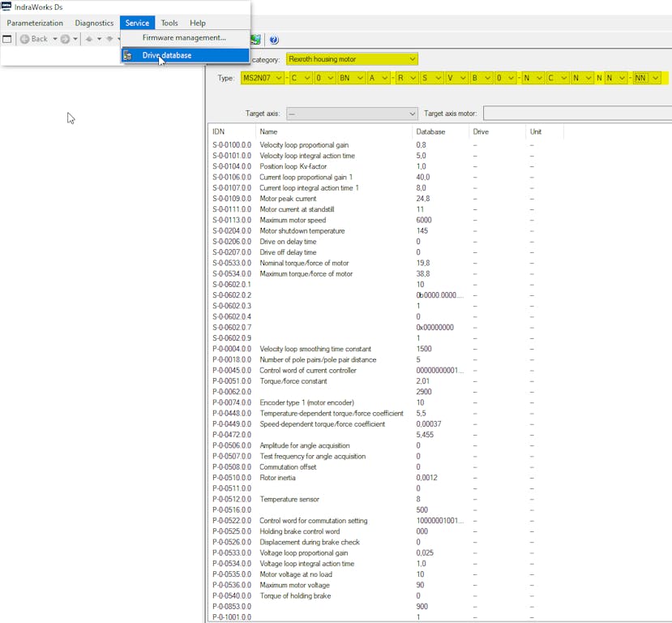This screenshot has width=672, height=623.
Task: Open the Tools menu
Action: click(x=169, y=23)
